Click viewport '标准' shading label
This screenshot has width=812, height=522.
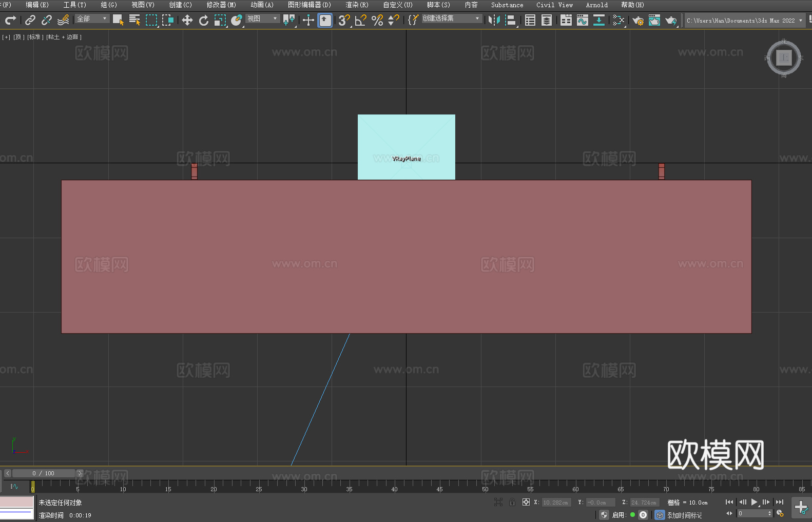35,37
